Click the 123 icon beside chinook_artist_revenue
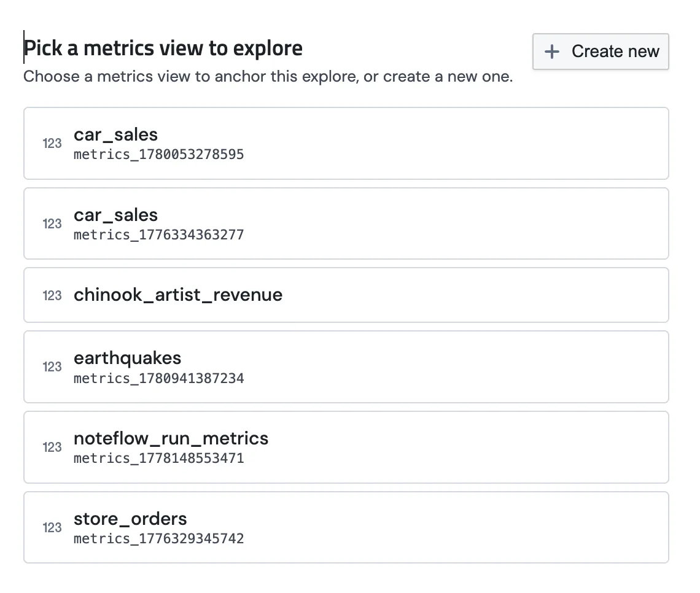The width and height of the screenshot is (700, 593). (52, 295)
